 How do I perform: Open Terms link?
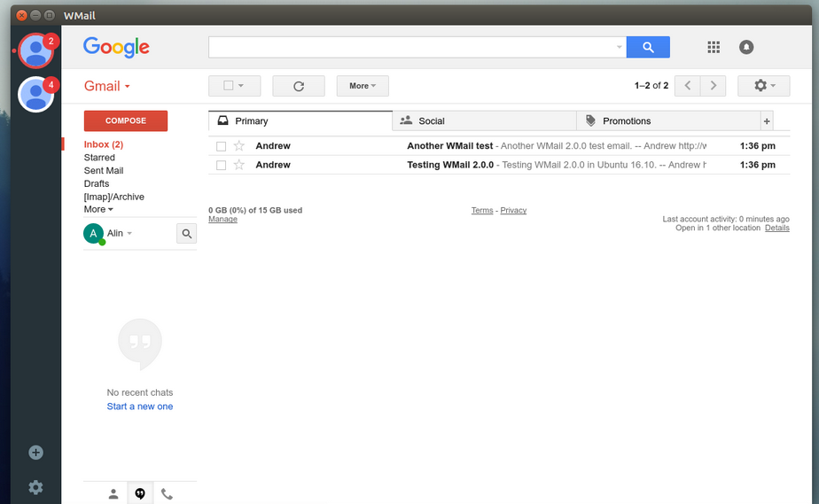coord(482,210)
